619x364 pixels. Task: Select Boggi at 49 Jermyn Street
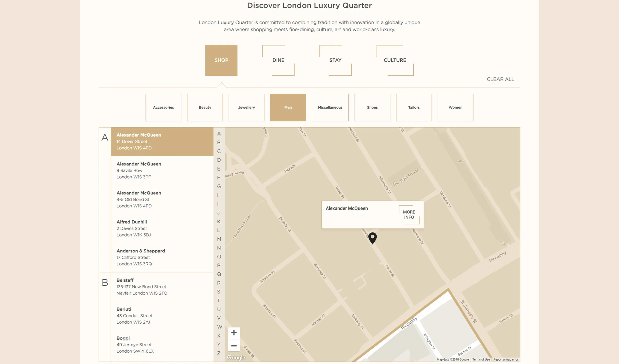[x=162, y=344]
